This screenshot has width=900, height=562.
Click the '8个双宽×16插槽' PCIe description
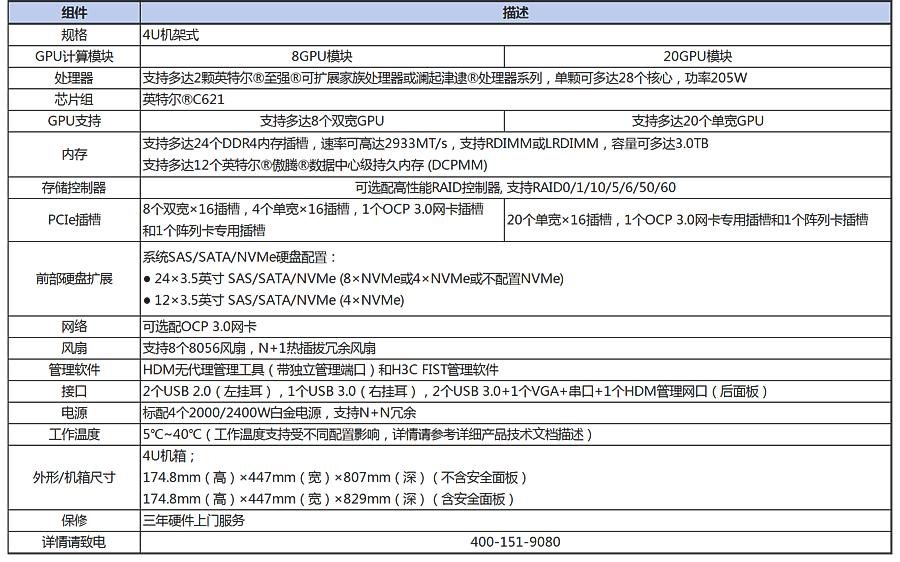313,220
